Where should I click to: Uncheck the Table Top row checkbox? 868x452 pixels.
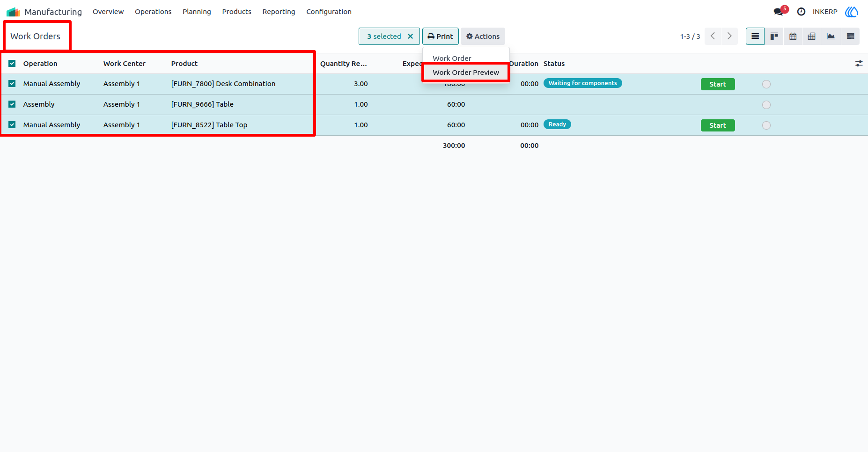click(12, 125)
